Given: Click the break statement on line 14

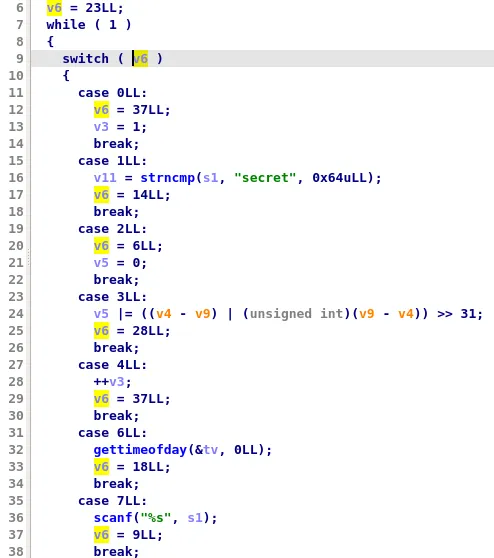Looking at the screenshot, I should (116, 144).
